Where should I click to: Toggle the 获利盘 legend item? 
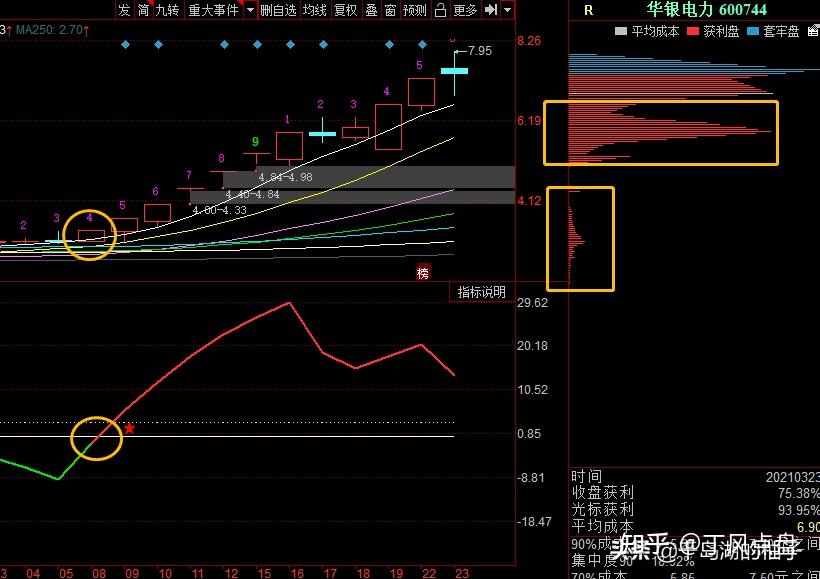[714, 31]
